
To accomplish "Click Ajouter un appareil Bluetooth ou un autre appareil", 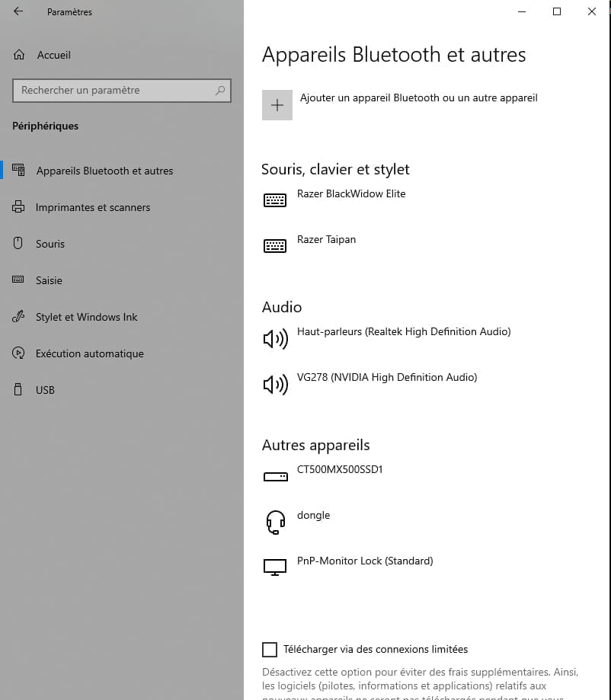I will pos(418,97).
